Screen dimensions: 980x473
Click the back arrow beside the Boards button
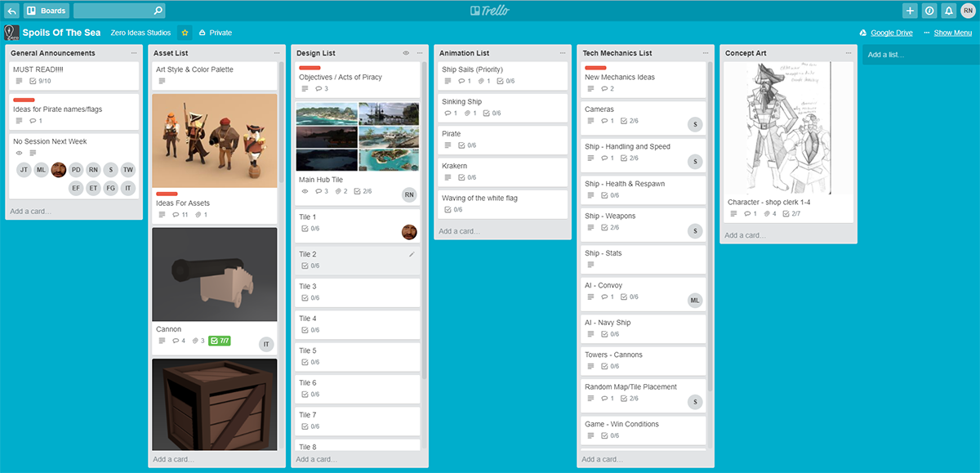[x=11, y=10]
